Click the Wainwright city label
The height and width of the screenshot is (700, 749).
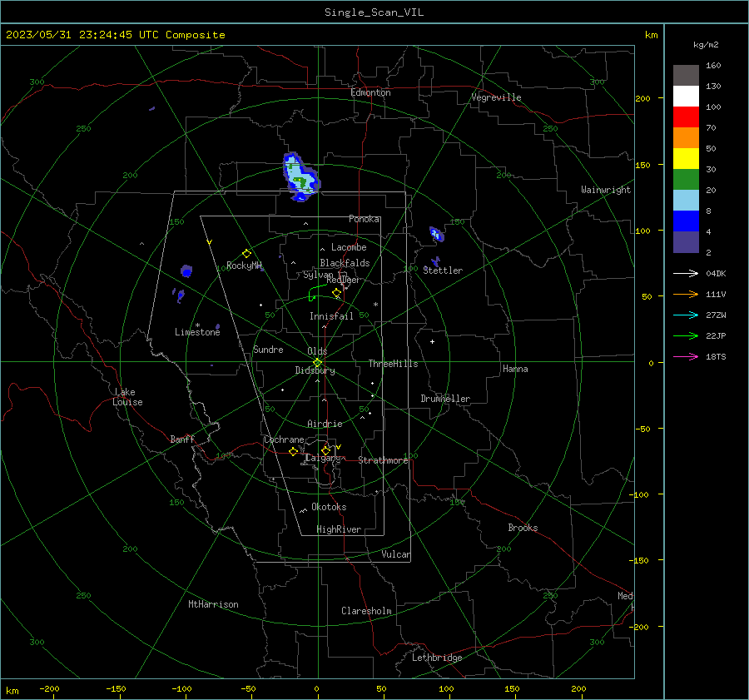[606, 190]
